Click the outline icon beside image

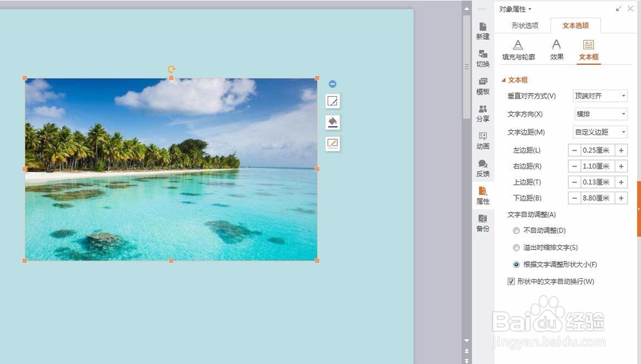coord(332,144)
